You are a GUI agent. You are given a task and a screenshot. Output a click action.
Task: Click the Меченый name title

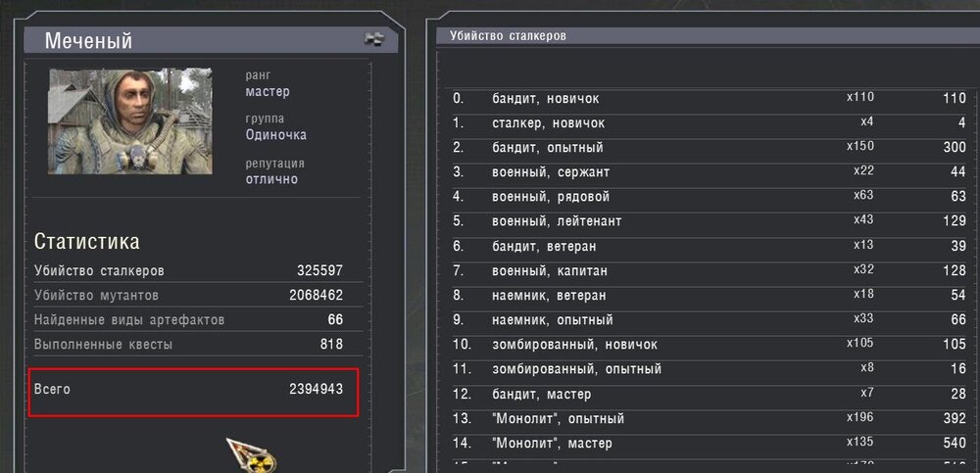tap(89, 41)
